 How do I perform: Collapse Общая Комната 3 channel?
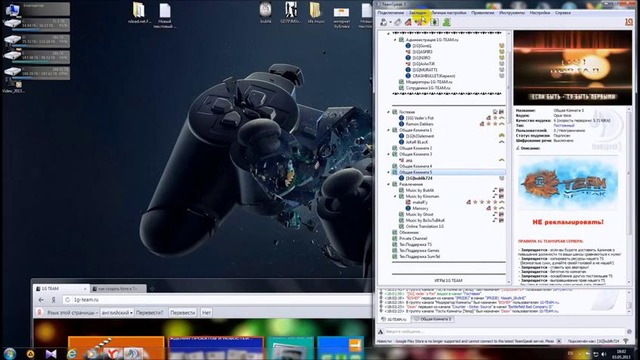coord(389,154)
